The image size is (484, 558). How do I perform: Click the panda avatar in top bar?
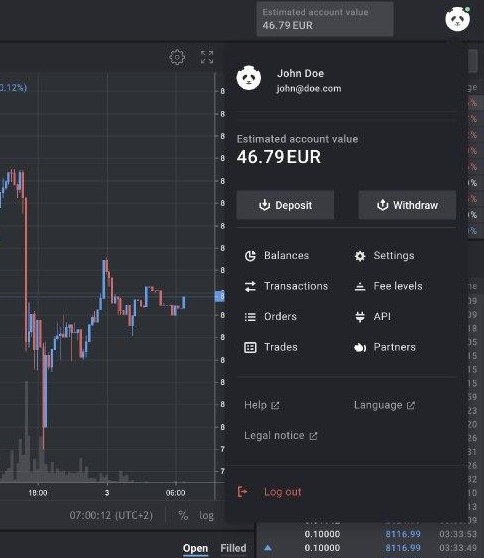coord(457,19)
